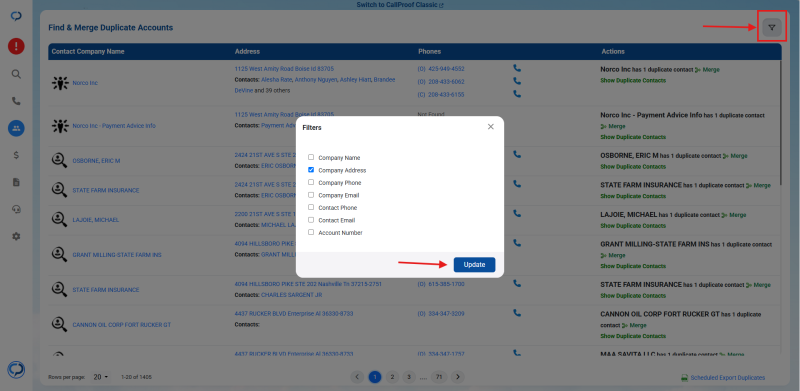Enable the Company Phone filter checkbox
Screen dimensions: 800x391
click(x=311, y=182)
